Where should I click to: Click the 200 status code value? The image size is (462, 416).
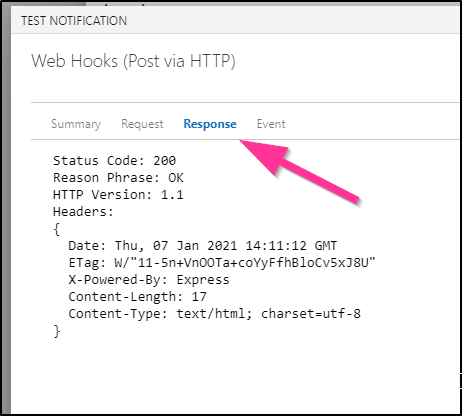[165, 161]
